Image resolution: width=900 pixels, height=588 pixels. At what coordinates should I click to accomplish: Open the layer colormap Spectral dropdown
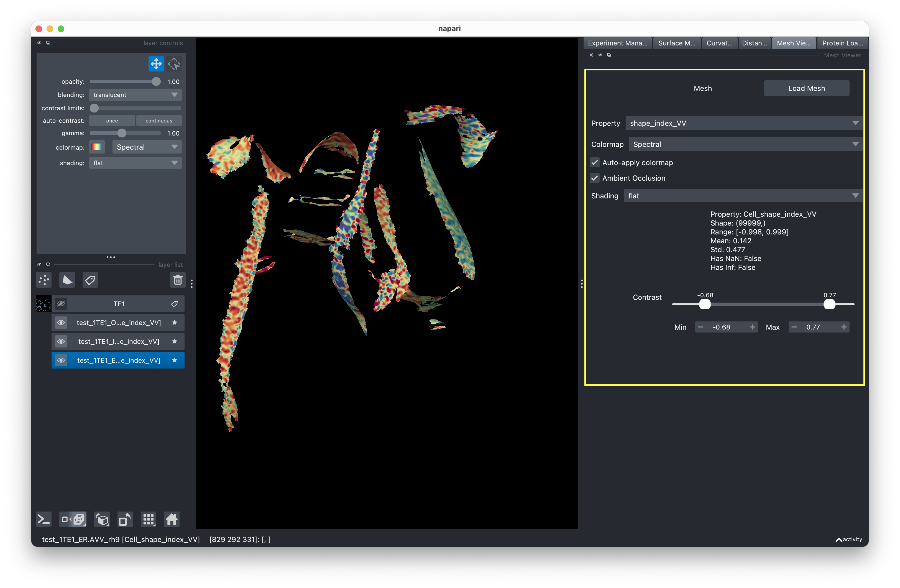147,147
